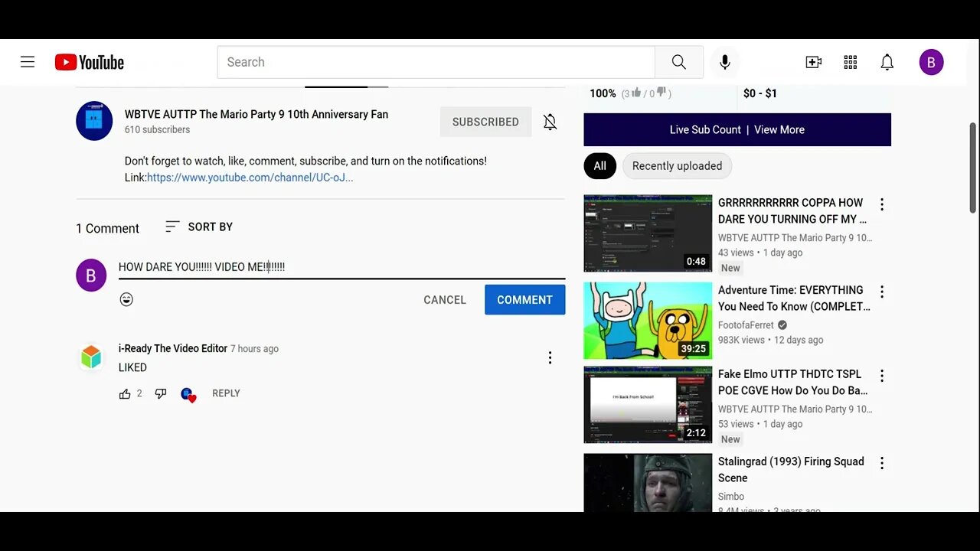The height and width of the screenshot is (551, 980).
Task: Post with the Comment button
Action: [x=525, y=300]
